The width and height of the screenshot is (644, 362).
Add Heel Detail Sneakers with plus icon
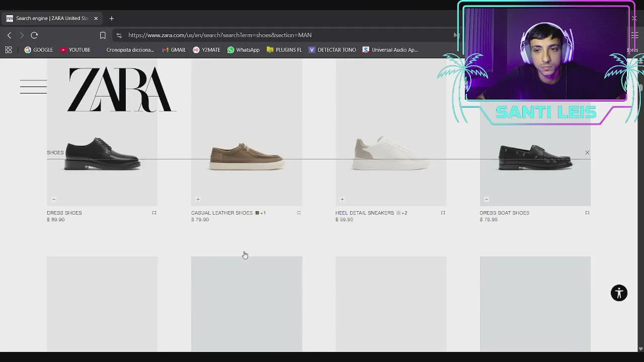pos(342,199)
